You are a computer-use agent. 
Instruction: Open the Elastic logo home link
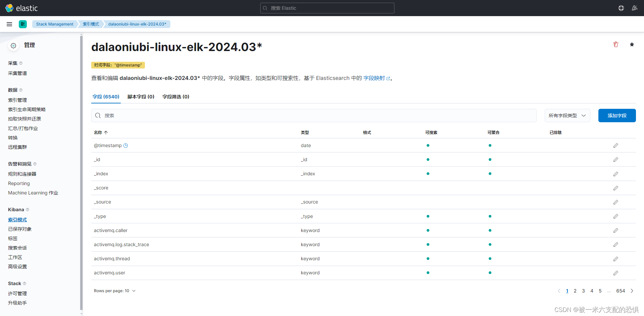point(22,8)
